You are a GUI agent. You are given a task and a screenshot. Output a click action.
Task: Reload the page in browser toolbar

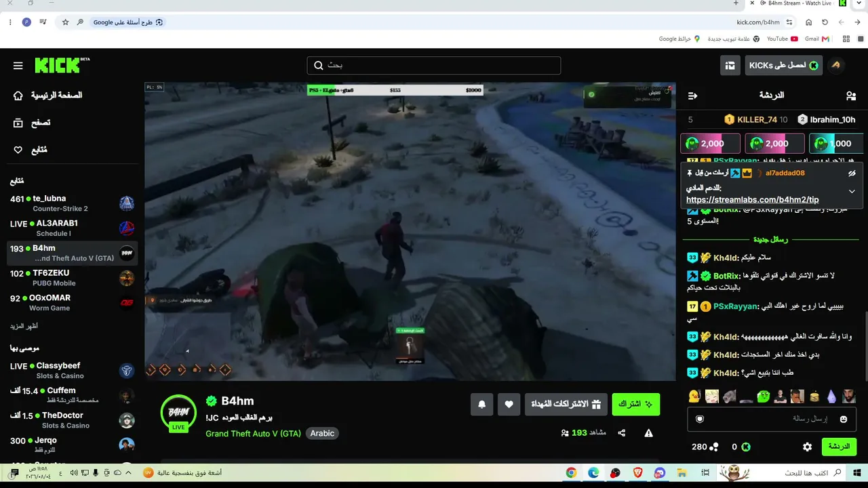coord(825,22)
